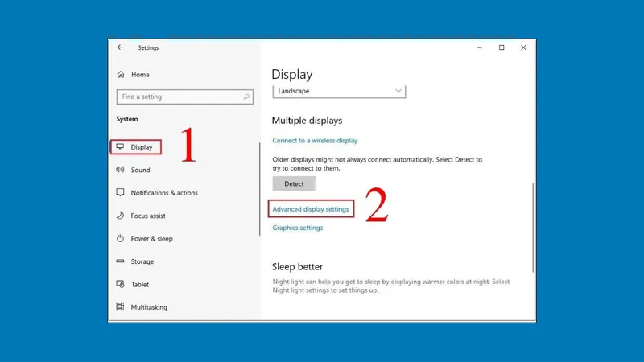Click the Find a setting field
Viewport: 644px width, 362px height.
(181, 97)
